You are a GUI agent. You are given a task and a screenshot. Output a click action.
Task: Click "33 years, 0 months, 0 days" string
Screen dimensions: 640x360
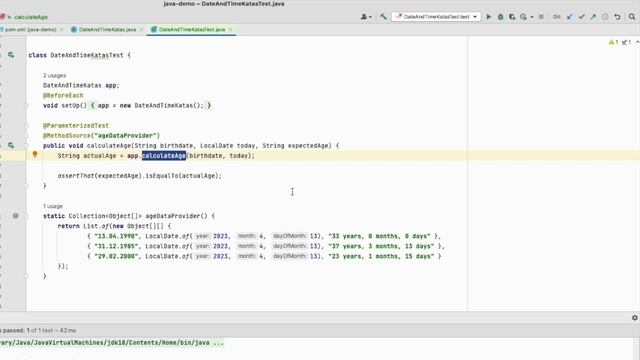click(x=379, y=236)
